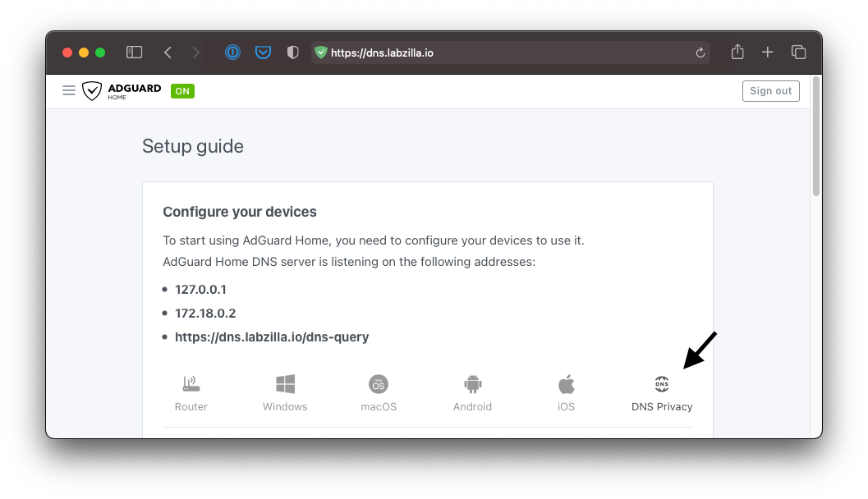
Task: Select the Router setup tab
Action: (191, 393)
